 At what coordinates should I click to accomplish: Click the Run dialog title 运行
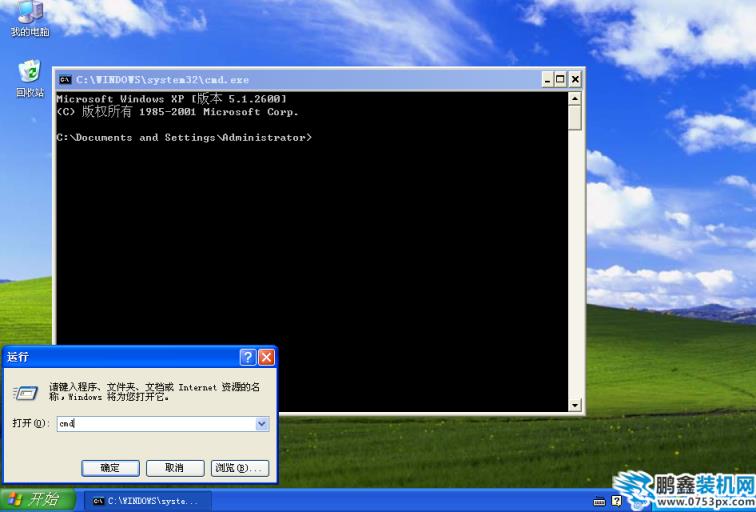coord(18,357)
